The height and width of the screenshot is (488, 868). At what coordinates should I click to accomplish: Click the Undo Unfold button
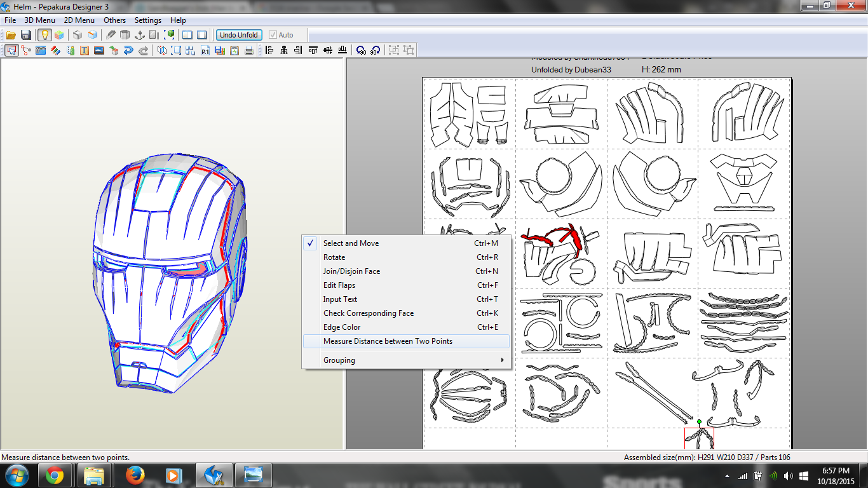click(239, 35)
